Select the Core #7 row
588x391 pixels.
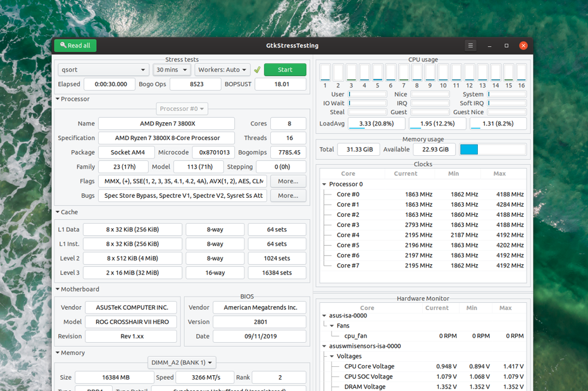(x=423, y=265)
